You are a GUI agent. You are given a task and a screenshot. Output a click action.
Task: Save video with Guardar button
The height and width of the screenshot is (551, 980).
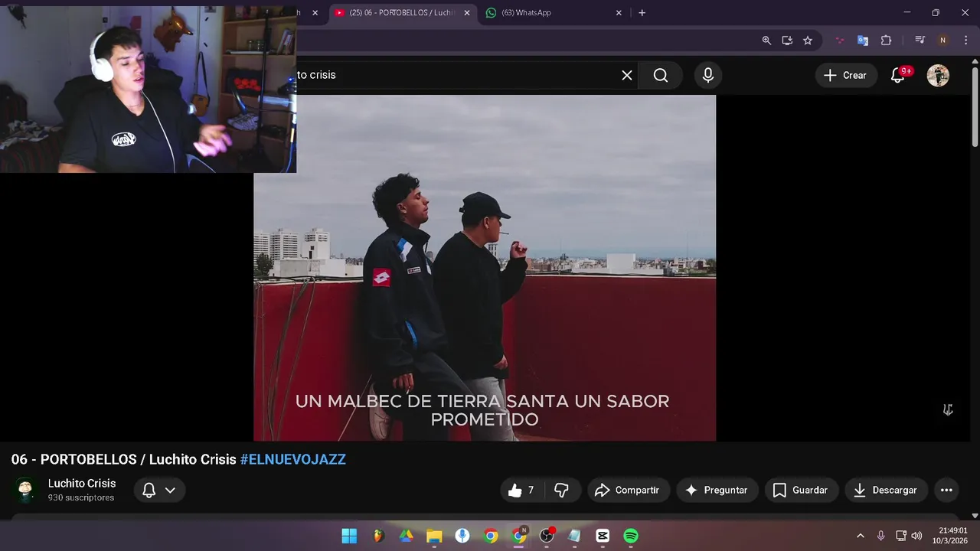(x=801, y=491)
